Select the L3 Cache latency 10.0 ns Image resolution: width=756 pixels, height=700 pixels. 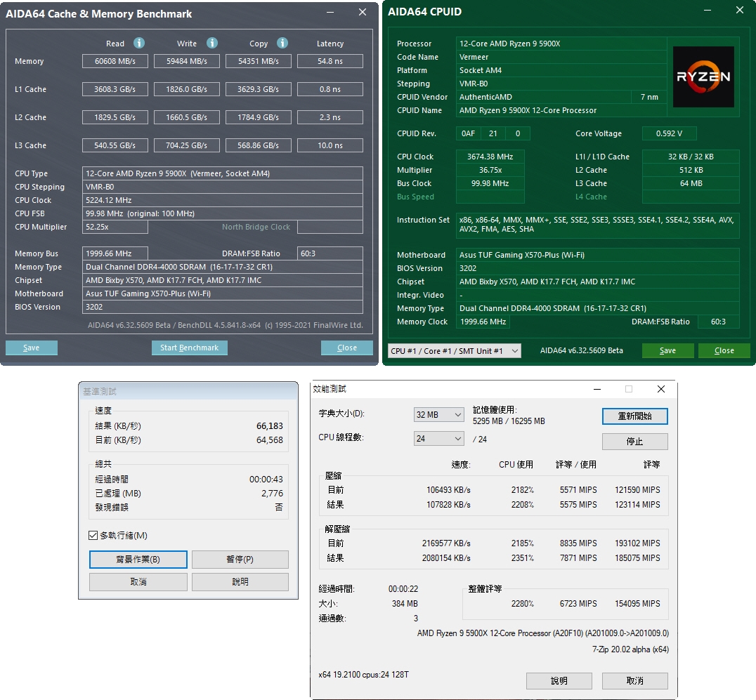coord(330,145)
